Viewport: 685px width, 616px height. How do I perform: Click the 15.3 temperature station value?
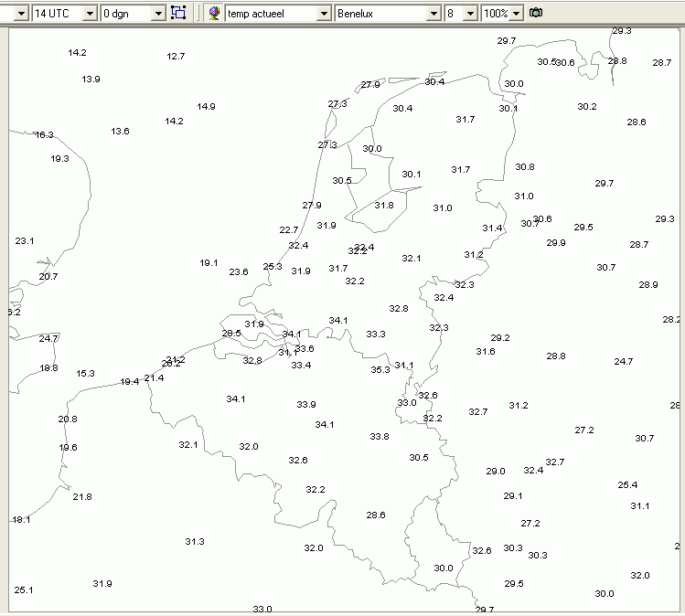[85, 374]
